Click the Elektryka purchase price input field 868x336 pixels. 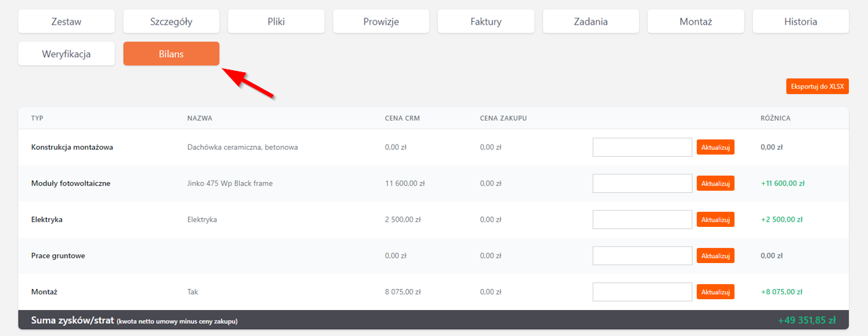point(642,219)
